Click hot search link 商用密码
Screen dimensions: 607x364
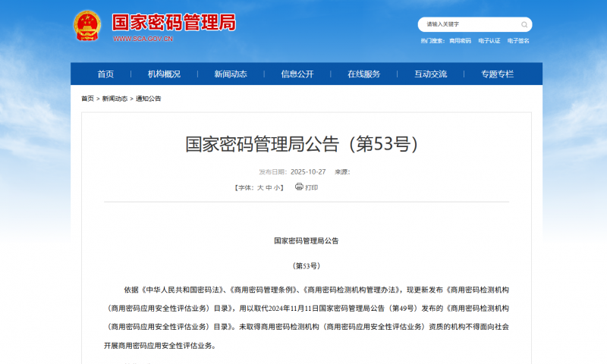[460, 41]
